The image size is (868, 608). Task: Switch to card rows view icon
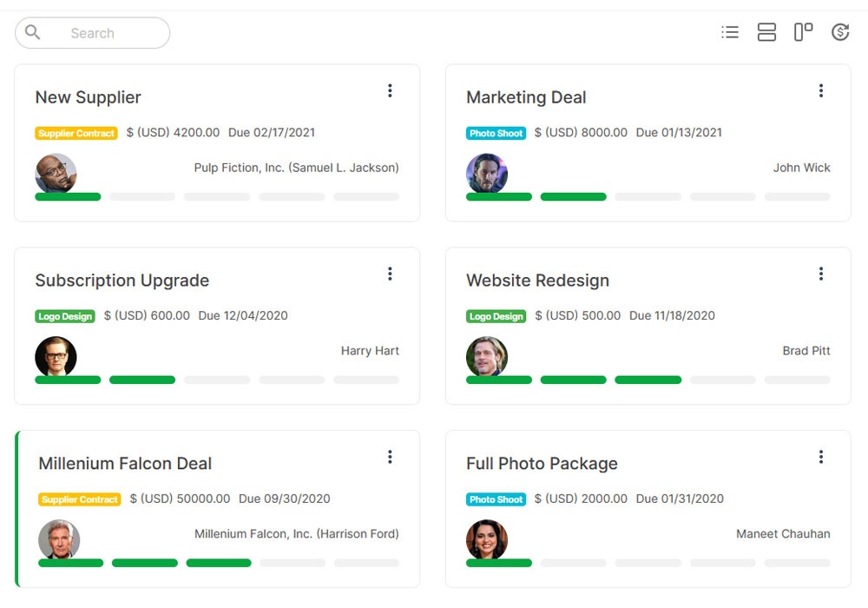click(766, 33)
